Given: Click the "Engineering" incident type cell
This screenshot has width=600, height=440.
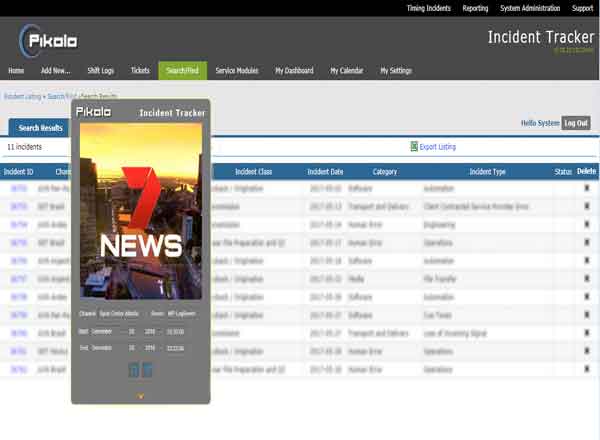Looking at the screenshot, I should coord(439,225).
